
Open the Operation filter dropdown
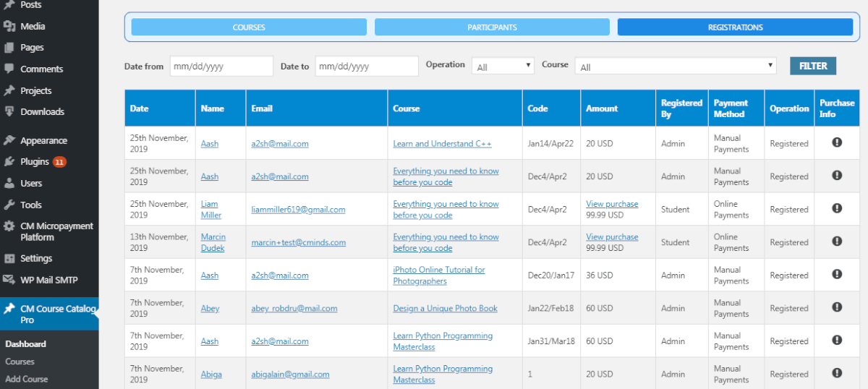tap(503, 67)
